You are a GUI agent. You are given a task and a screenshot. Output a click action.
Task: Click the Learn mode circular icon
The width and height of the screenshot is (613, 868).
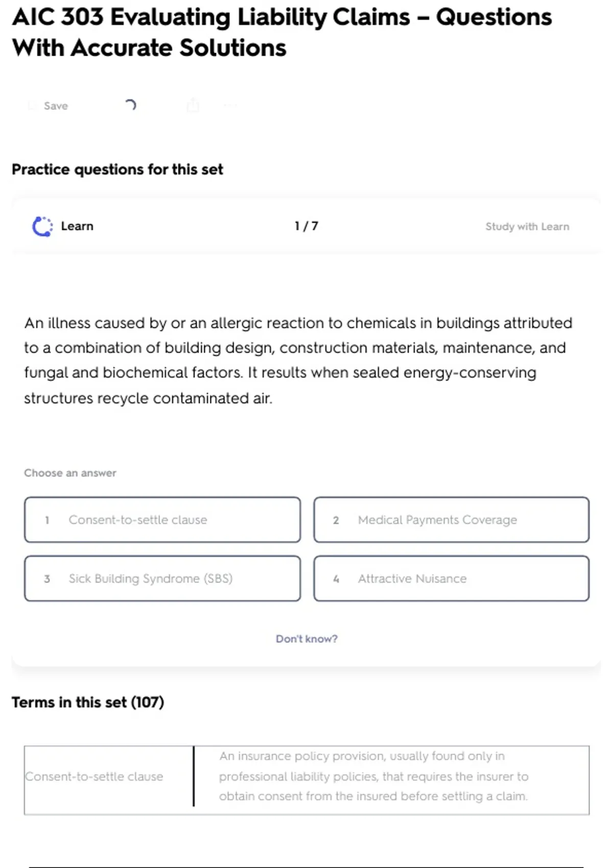[42, 227]
